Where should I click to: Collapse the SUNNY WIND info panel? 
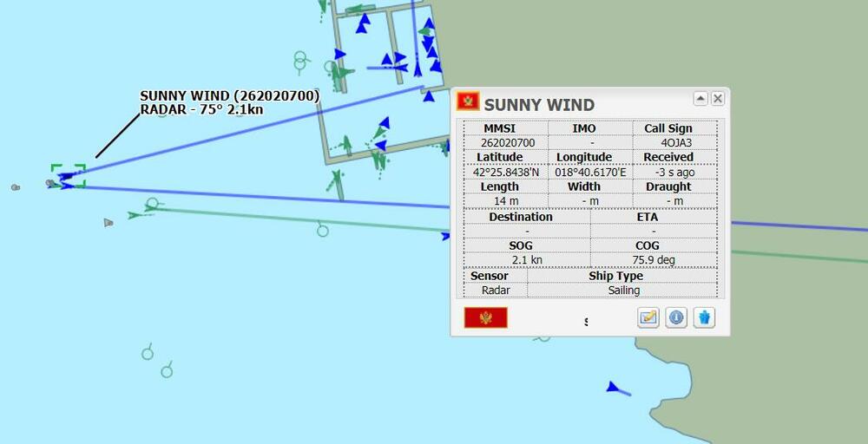(700, 98)
